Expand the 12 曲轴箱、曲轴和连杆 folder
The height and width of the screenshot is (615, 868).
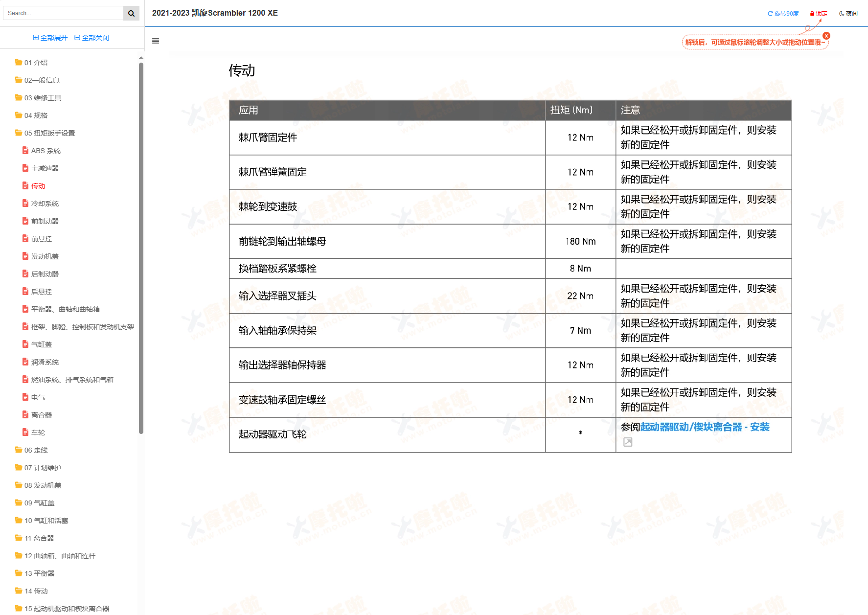tap(55, 556)
